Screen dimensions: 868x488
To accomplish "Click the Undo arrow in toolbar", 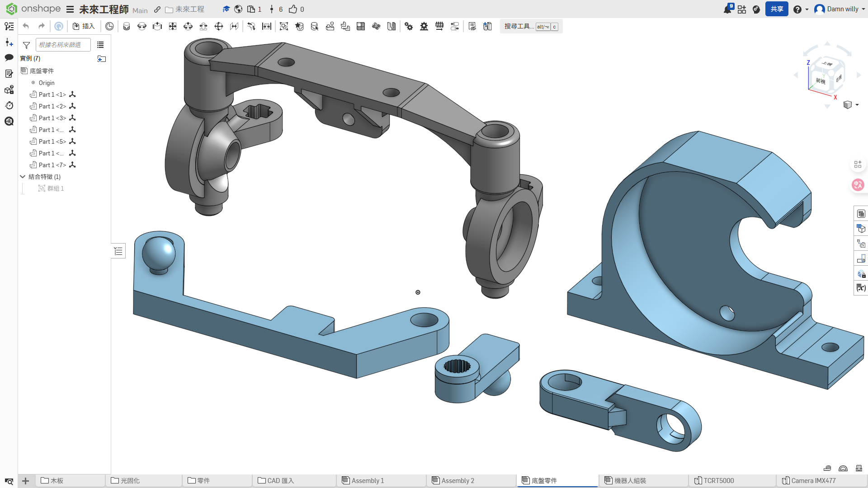I will pos(26,26).
